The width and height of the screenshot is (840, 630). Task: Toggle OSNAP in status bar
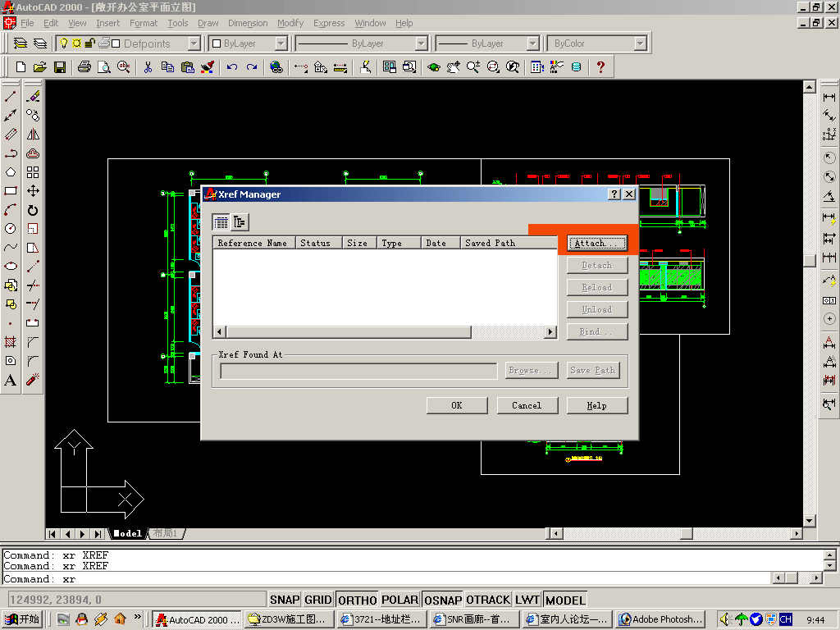point(442,600)
